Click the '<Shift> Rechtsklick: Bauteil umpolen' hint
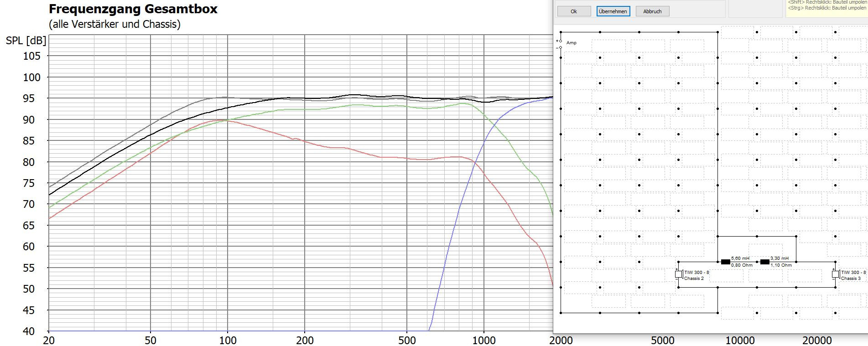The width and height of the screenshot is (868, 346). click(x=826, y=2)
